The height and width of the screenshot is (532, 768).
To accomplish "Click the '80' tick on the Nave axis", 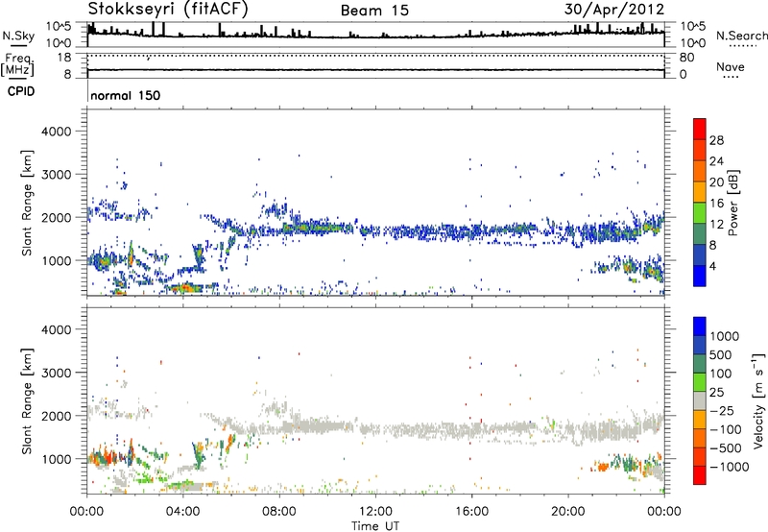I will point(687,58).
